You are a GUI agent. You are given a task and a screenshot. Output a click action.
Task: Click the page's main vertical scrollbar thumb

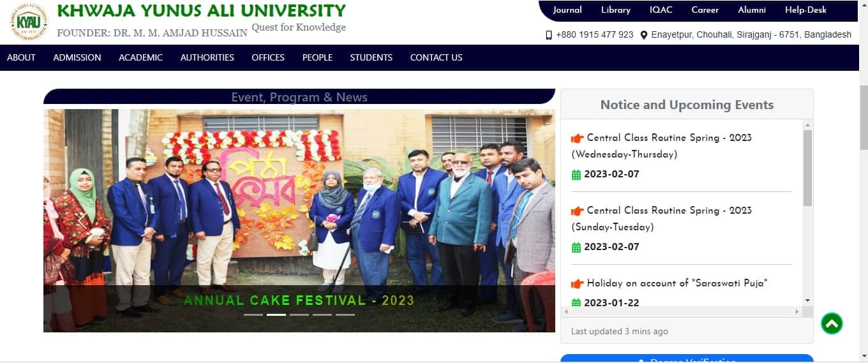864,118
